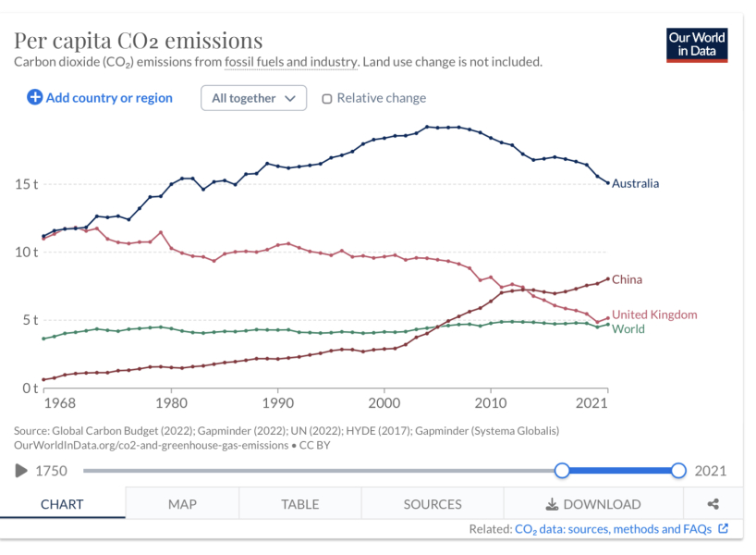Click the chevron arrow in All together selector

290,98
